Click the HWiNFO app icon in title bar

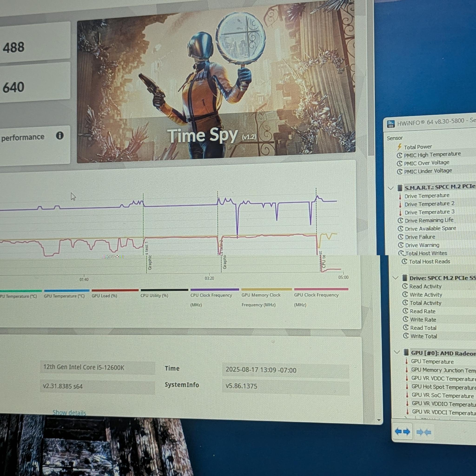click(391, 123)
